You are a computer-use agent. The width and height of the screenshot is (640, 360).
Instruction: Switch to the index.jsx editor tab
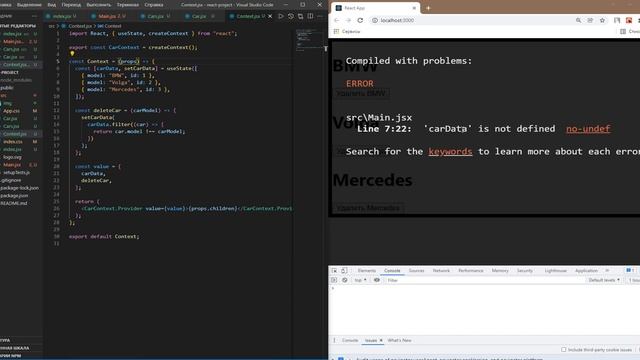click(64, 16)
